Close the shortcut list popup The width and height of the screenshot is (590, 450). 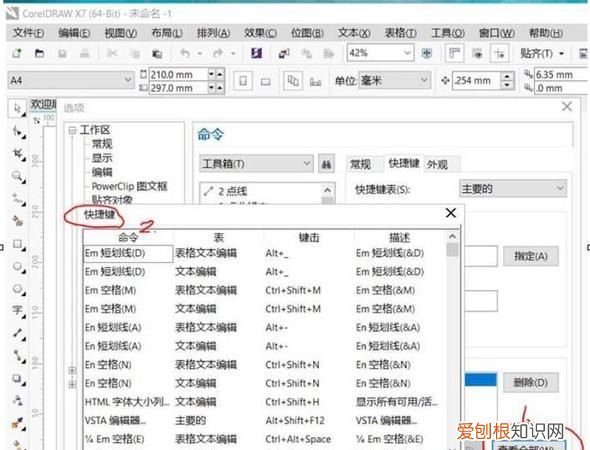451,213
